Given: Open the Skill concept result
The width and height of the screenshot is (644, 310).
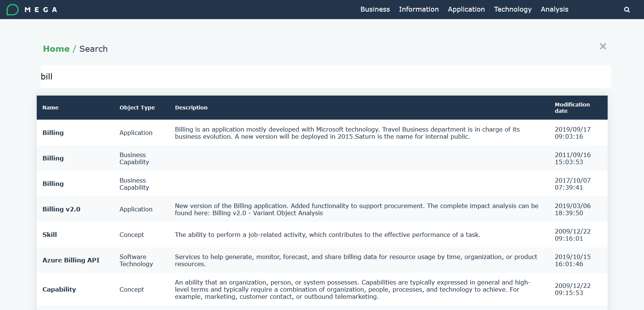Looking at the screenshot, I should click(49, 235).
